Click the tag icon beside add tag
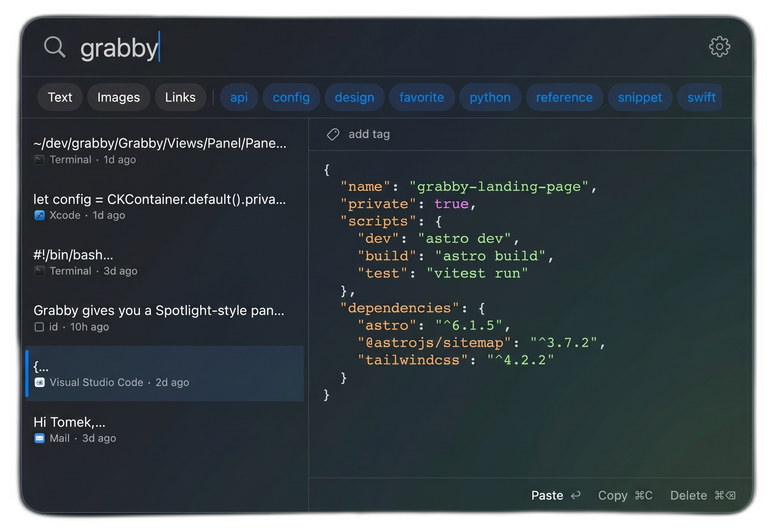 (333, 135)
